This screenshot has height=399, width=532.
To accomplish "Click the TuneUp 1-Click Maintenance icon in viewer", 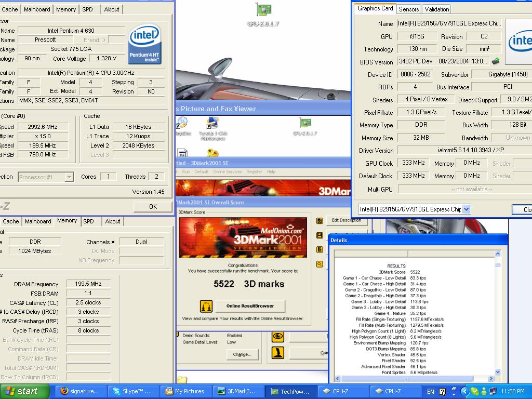I will tap(213, 128).
